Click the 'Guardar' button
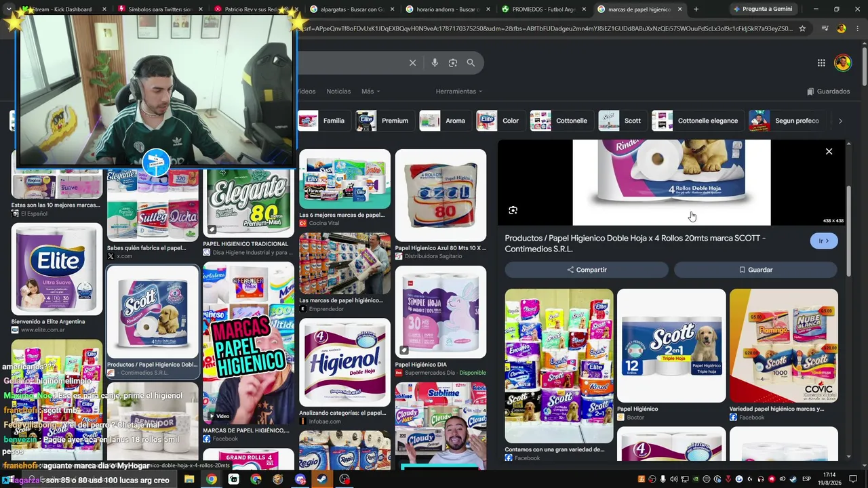The height and width of the screenshot is (488, 868). tap(755, 270)
